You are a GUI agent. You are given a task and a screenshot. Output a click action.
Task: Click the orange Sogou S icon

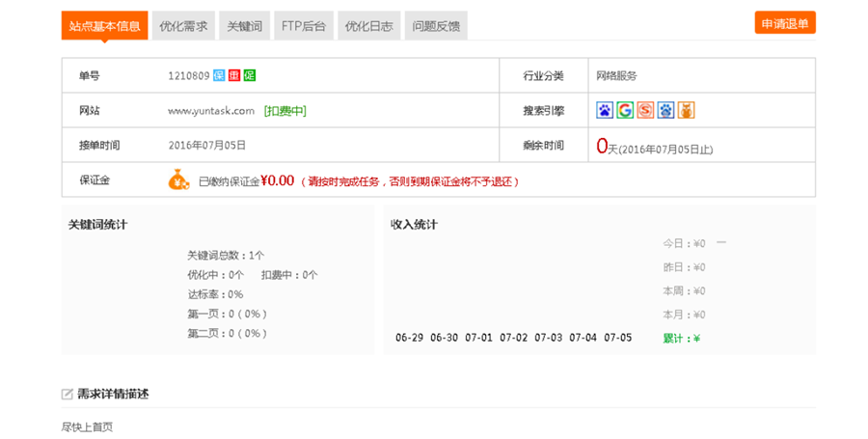point(645,110)
